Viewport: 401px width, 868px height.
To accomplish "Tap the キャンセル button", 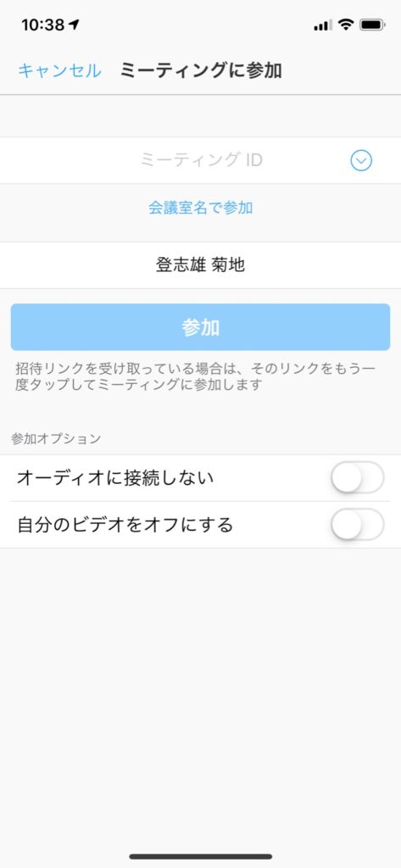I will [59, 71].
